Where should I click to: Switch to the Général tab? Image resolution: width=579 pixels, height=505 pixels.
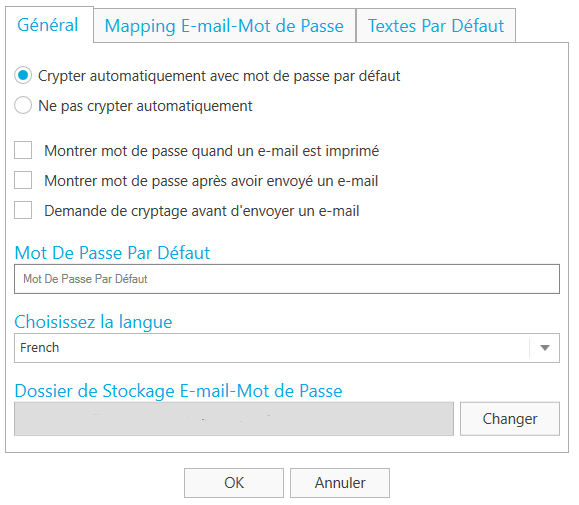click(x=48, y=25)
